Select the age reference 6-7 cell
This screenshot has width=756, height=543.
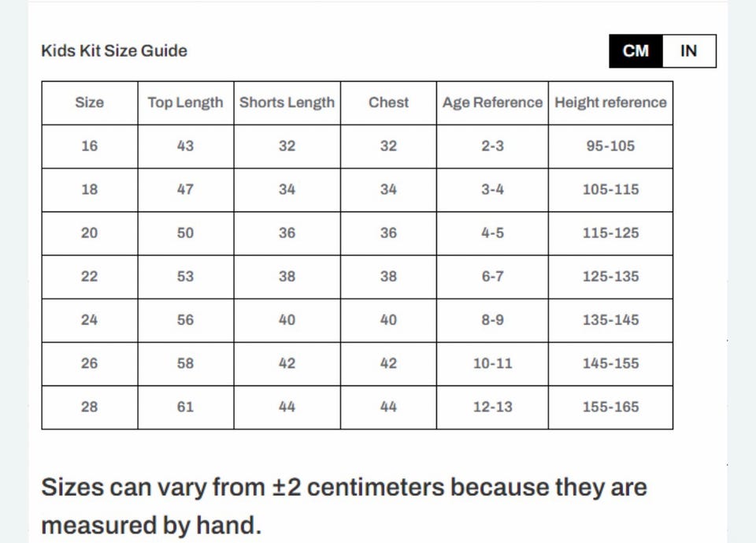click(x=492, y=277)
